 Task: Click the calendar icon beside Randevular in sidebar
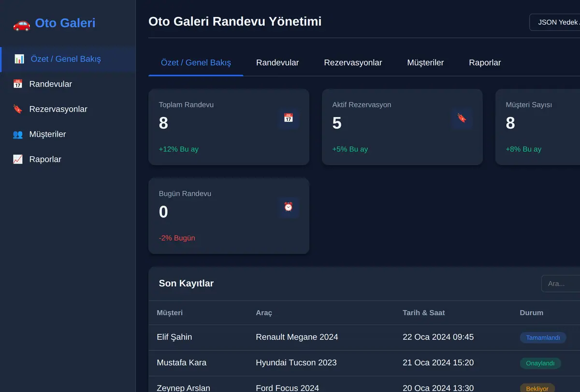18,84
